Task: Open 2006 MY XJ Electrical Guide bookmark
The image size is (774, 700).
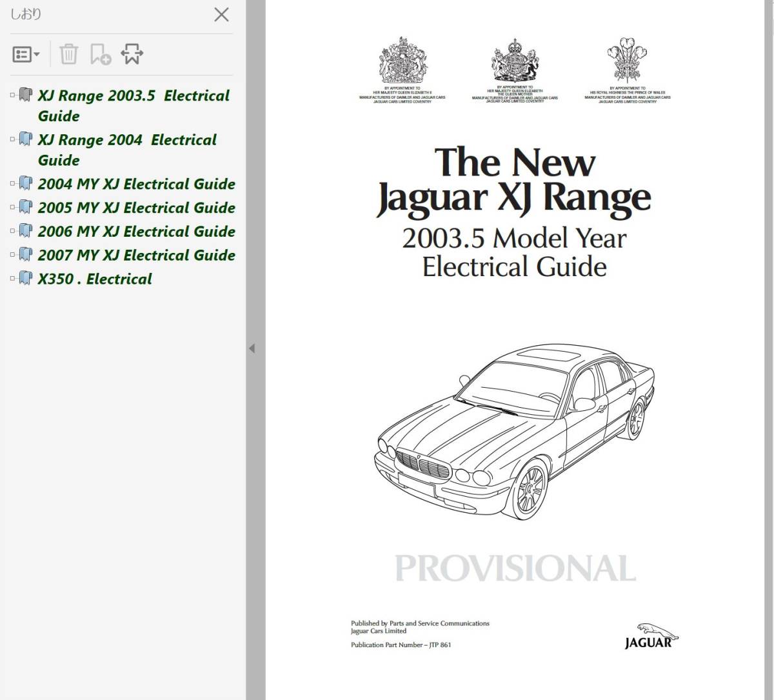Action: 136,232
